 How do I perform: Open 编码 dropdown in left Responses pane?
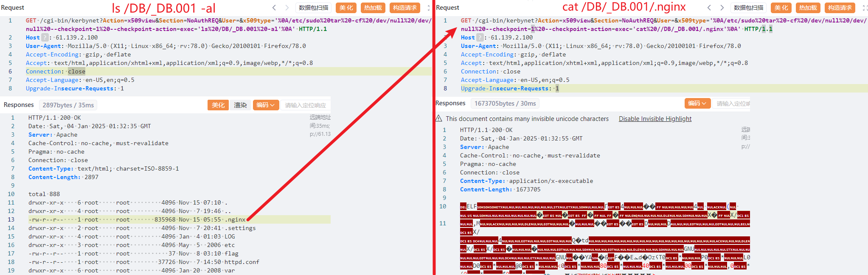[266, 105]
